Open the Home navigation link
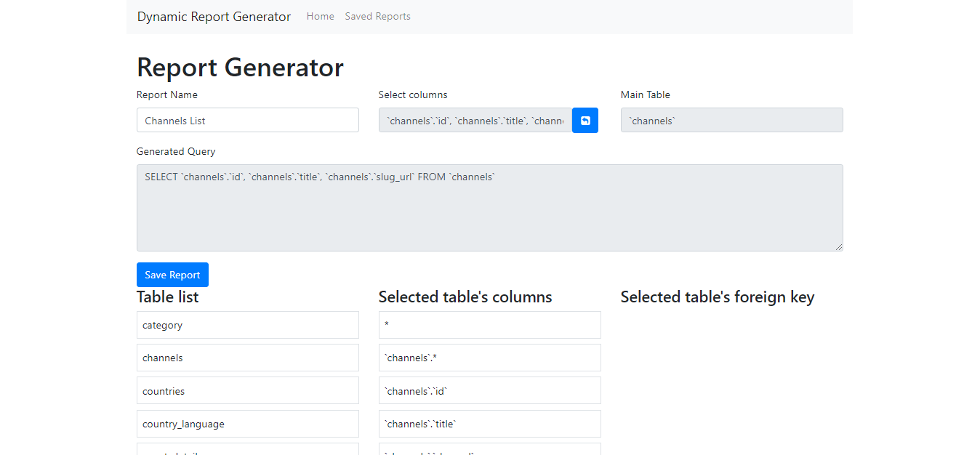 pyautogui.click(x=320, y=16)
